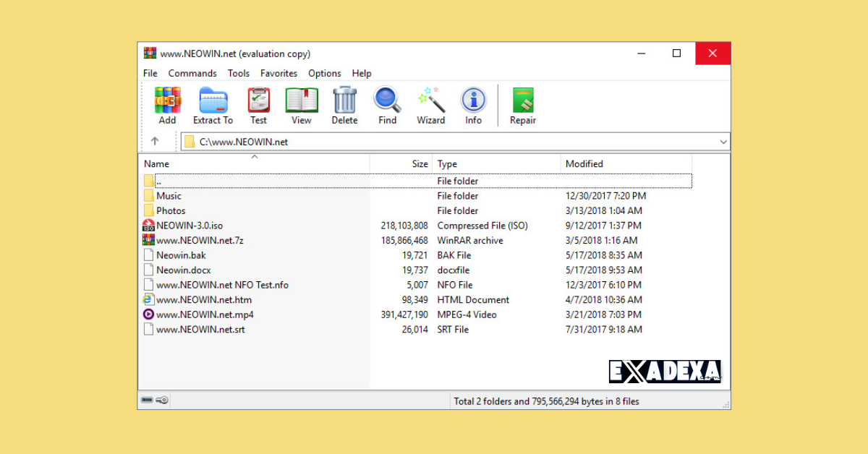Click the up one level arrow icon

[x=156, y=142]
